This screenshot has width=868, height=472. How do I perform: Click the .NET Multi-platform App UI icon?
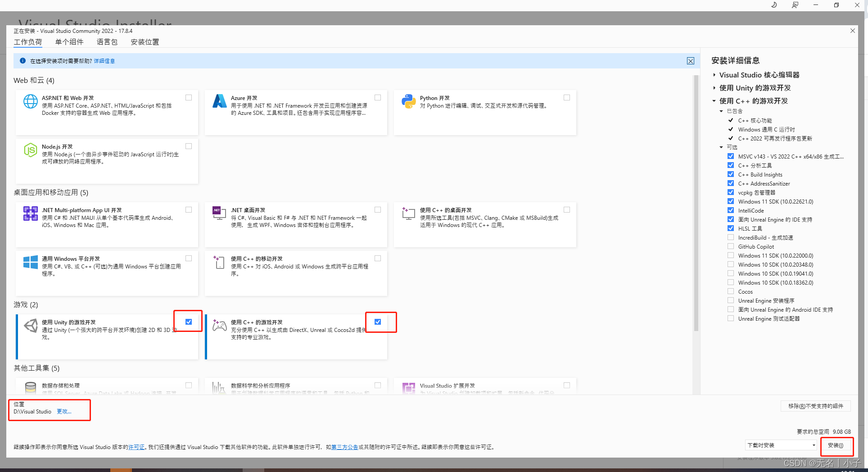click(31, 213)
